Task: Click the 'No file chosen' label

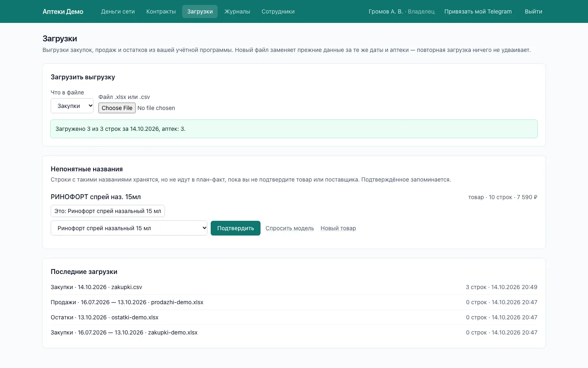Action: 156,108
